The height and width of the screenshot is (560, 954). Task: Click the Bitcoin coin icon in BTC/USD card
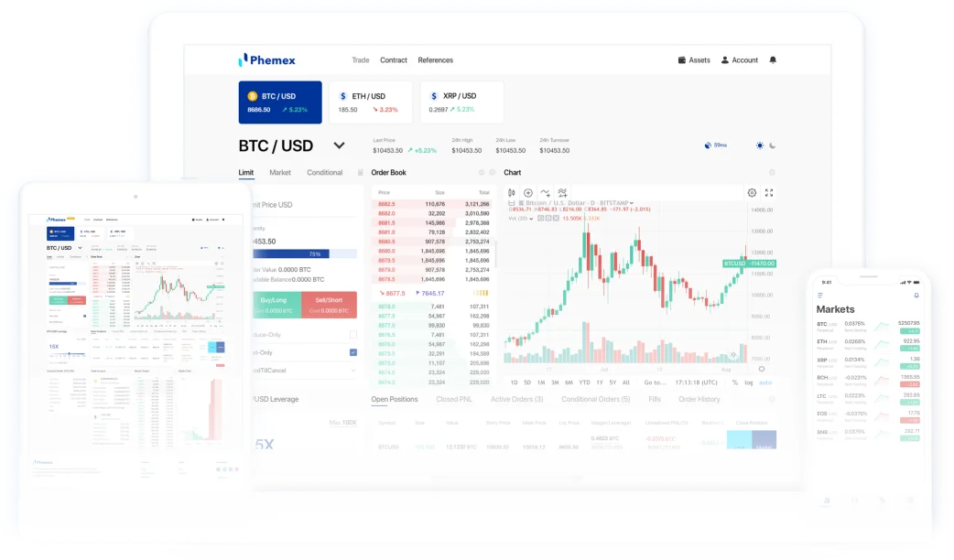252,96
